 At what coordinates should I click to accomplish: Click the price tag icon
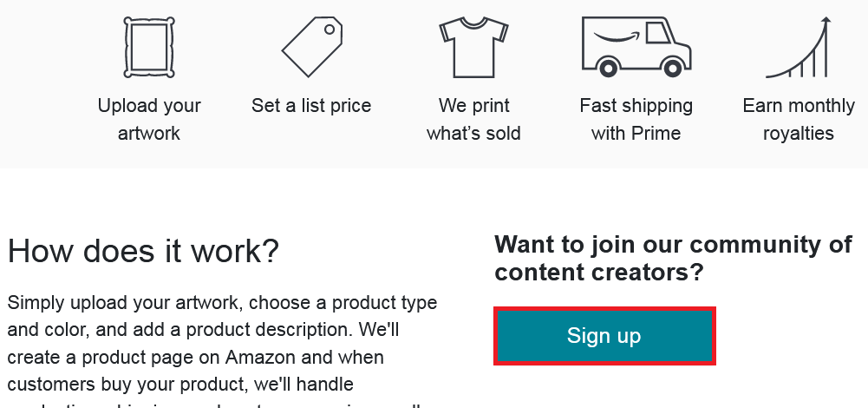[x=311, y=47]
